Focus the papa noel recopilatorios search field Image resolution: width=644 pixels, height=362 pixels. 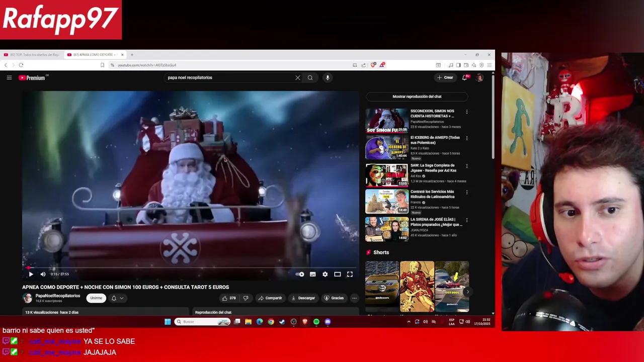point(229,77)
